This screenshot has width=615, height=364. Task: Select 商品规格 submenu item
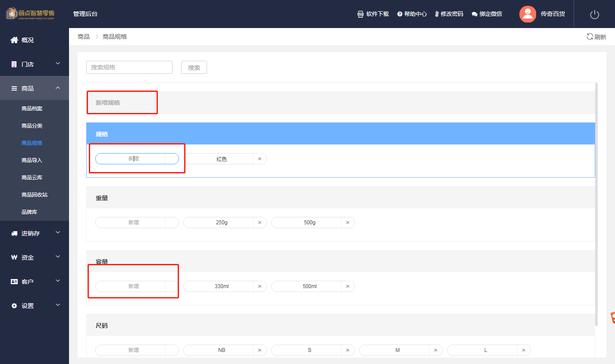[x=32, y=143]
